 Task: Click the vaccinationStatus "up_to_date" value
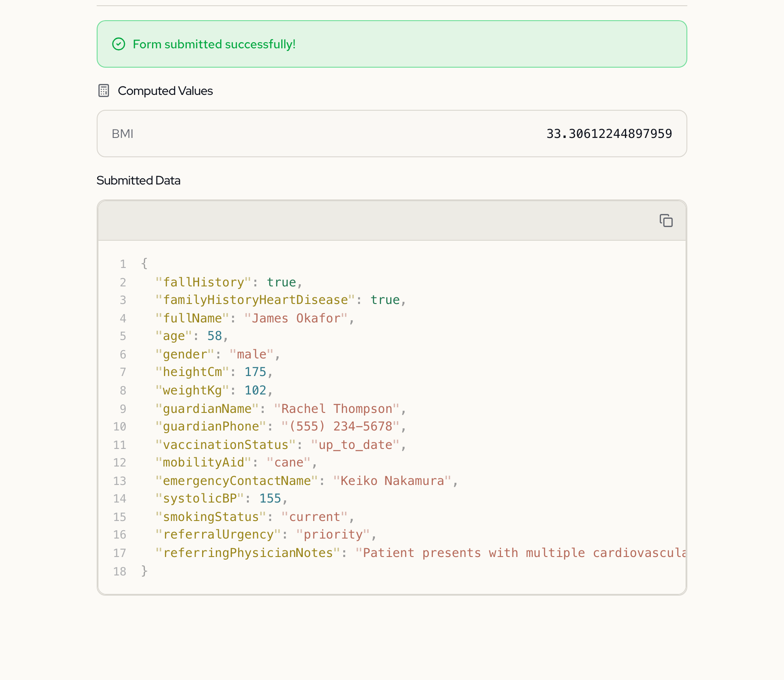355,445
